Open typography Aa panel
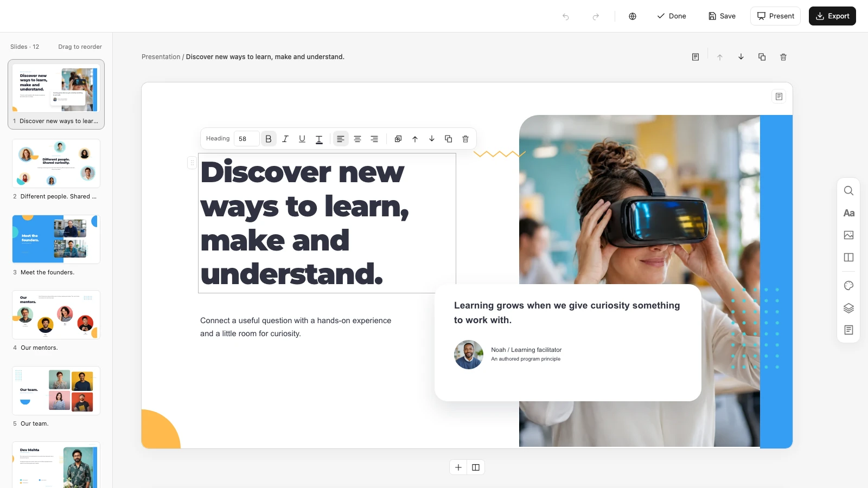This screenshot has width=868, height=488. coord(849,213)
